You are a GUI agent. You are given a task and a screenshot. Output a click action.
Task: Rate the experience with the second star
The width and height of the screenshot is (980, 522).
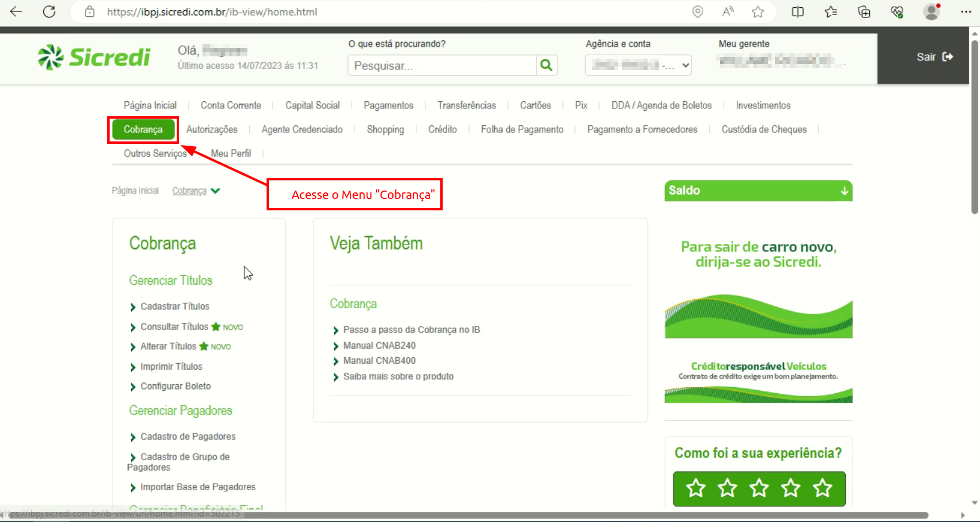(727, 488)
